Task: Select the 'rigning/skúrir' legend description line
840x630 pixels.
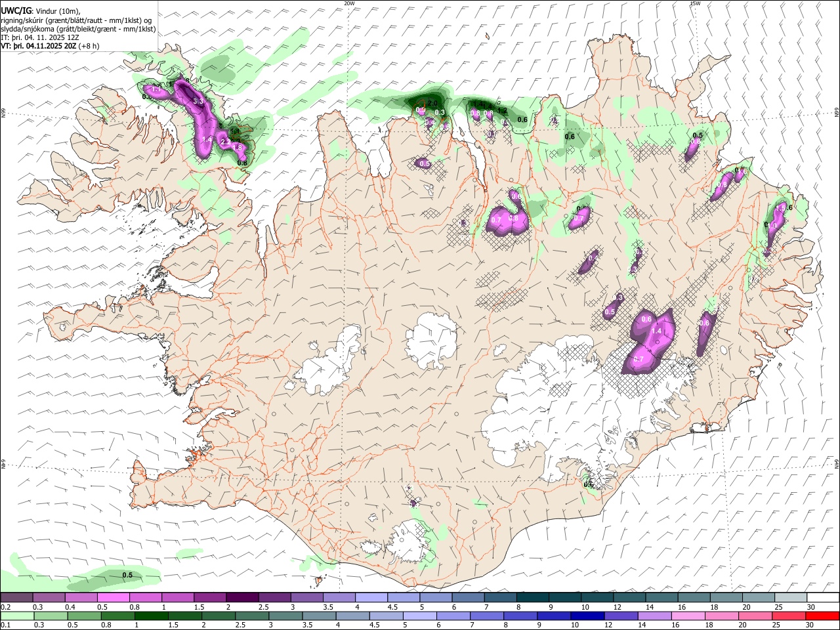Action: click(x=76, y=20)
